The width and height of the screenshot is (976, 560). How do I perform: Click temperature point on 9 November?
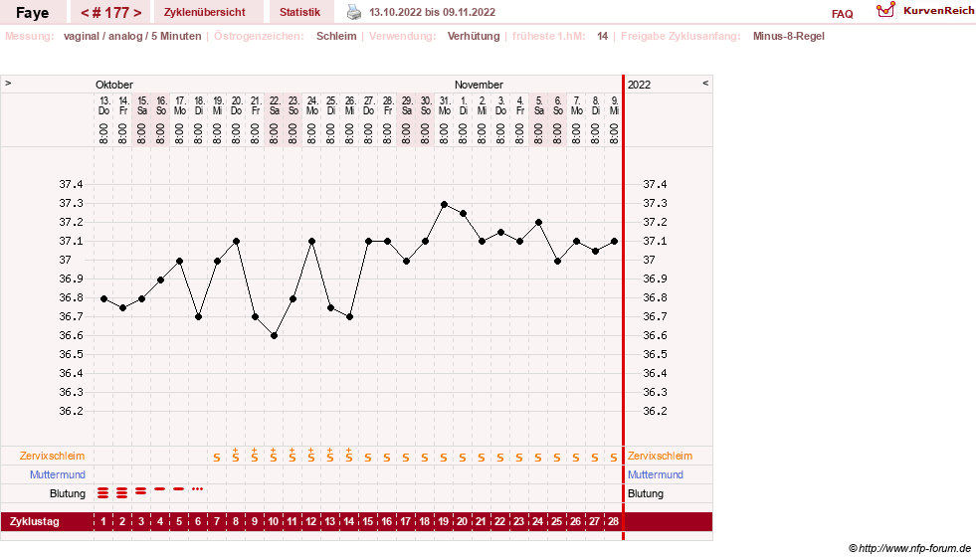615,242
